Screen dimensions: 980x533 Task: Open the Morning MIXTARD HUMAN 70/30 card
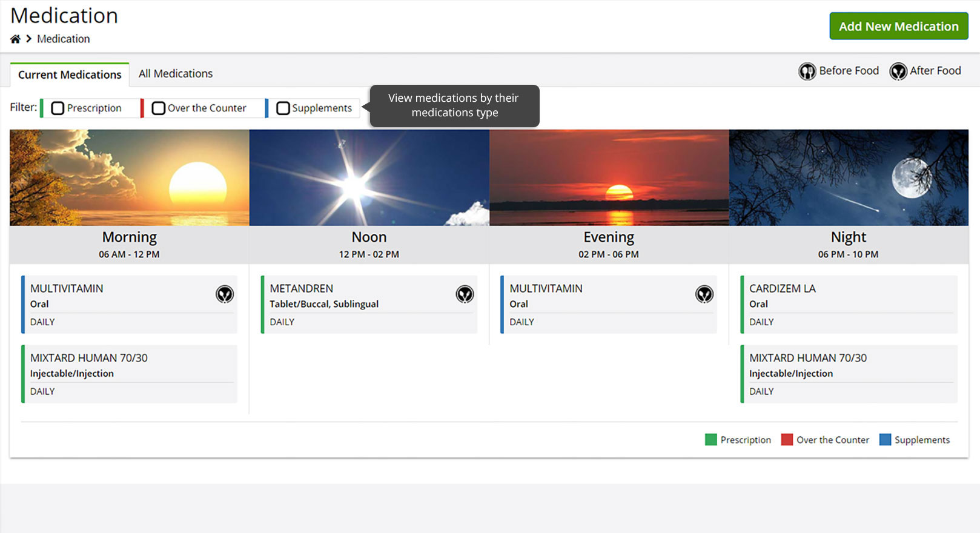click(x=130, y=374)
